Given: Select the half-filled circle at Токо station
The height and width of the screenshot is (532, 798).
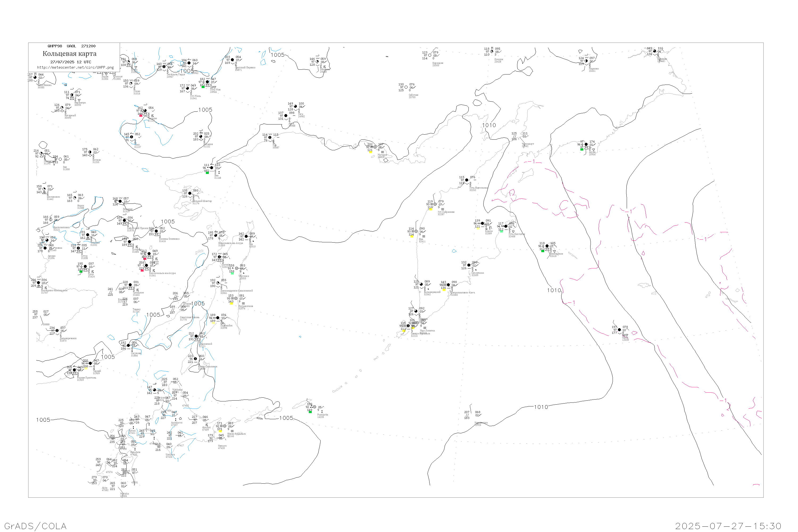Looking at the screenshot, I should (132, 137).
